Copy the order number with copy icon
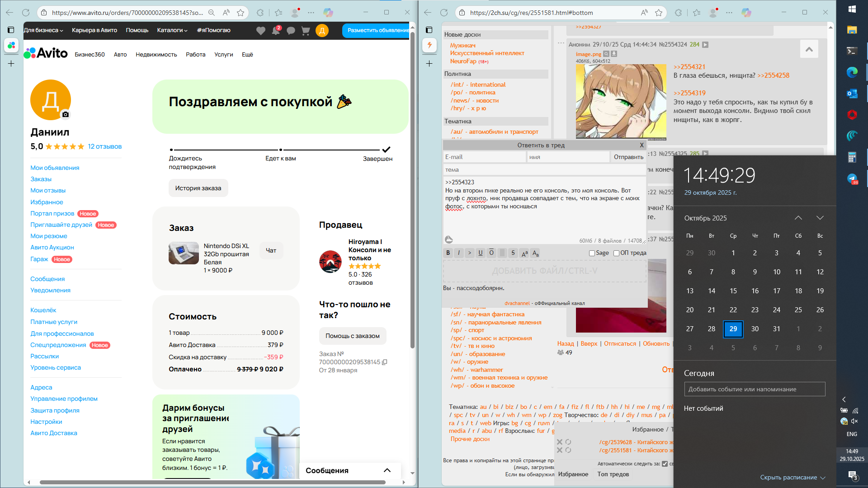 click(385, 362)
